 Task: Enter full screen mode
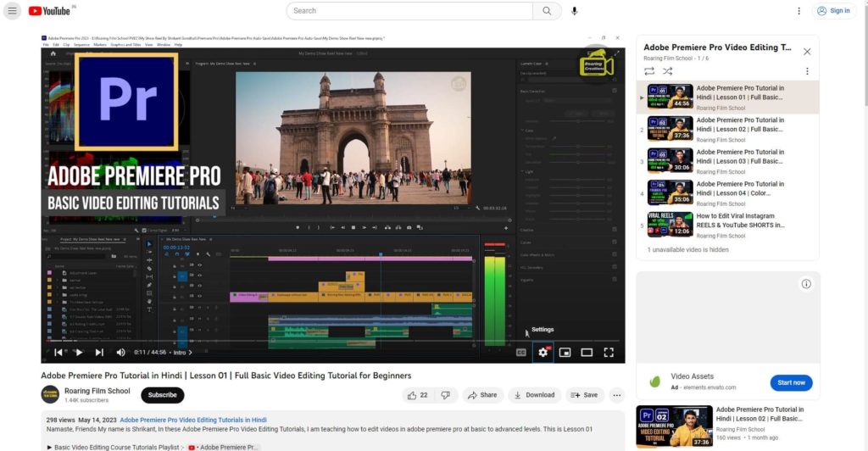pyautogui.click(x=609, y=353)
